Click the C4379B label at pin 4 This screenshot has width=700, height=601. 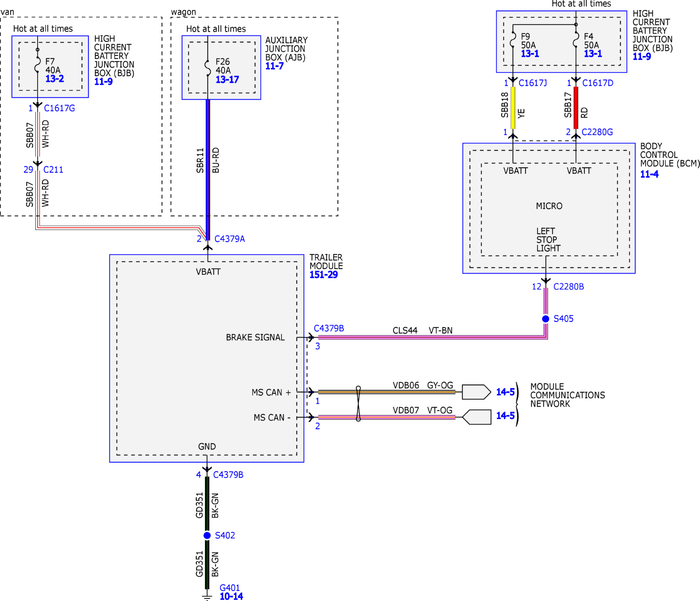pyautogui.click(x=228, y=474)
